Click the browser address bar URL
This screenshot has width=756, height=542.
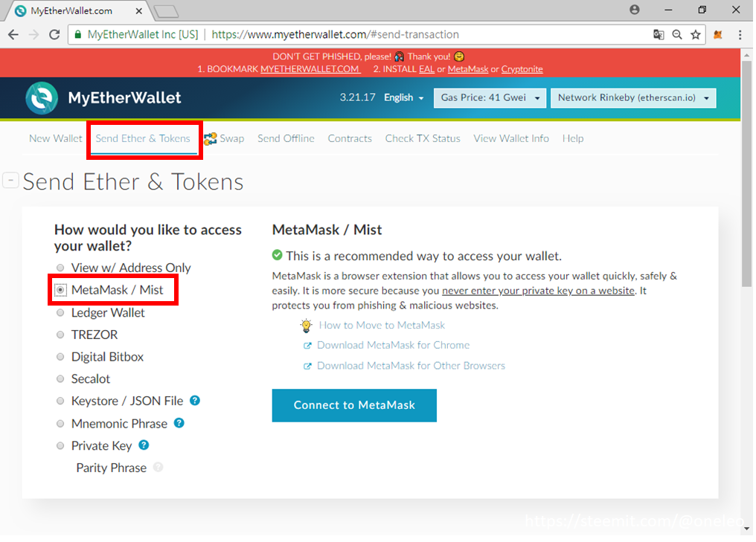(335, 35)
